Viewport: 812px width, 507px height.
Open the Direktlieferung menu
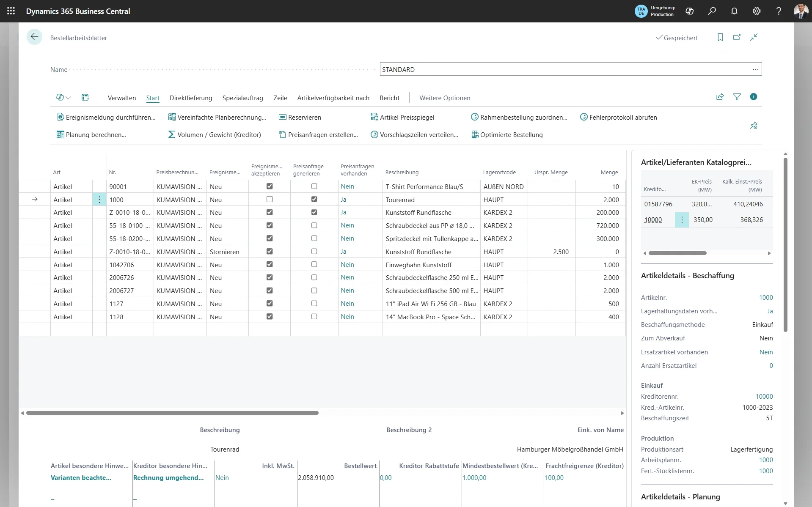(191, 98)
